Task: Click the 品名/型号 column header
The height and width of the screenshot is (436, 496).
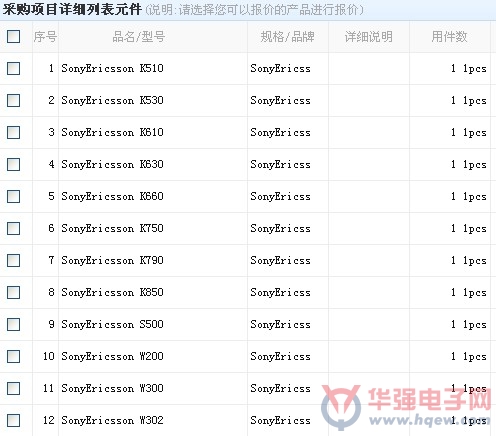Action: click(x=139, y=37)
